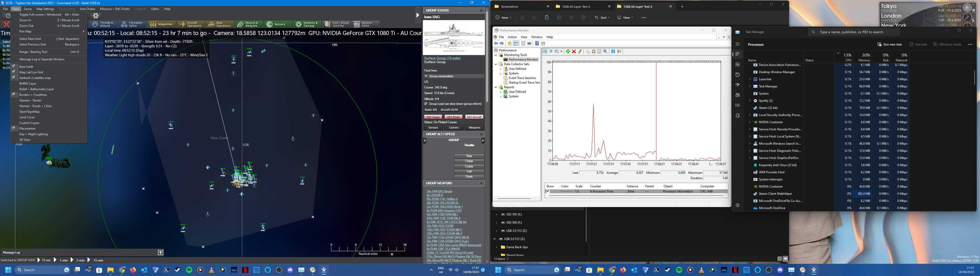Viewport: 980px width, 276px height.
Task: Freeze display with the pause icon
Action: coord(613,51)
